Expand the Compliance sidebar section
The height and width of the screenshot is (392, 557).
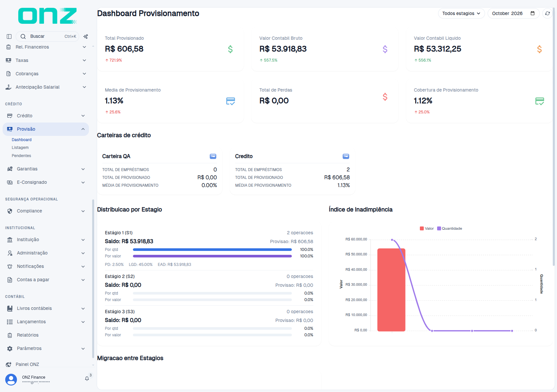(46, 211)
